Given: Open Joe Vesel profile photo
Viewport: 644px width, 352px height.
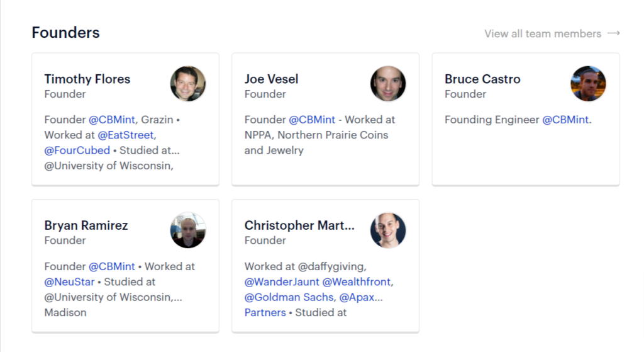Looking at the screenshot, I should tap(388, 84).
